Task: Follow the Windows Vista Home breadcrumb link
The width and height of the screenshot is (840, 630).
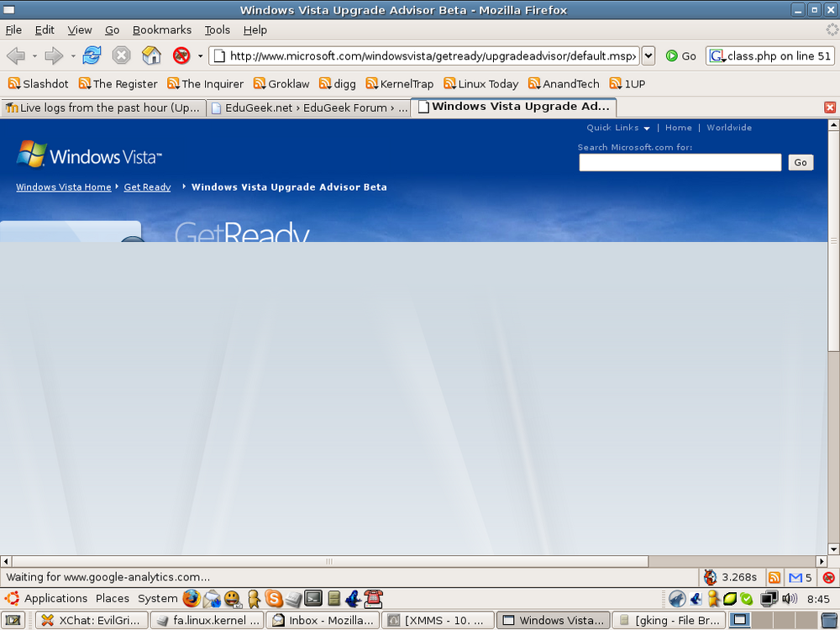Action: pyautogui.click(x=63, y=187)
